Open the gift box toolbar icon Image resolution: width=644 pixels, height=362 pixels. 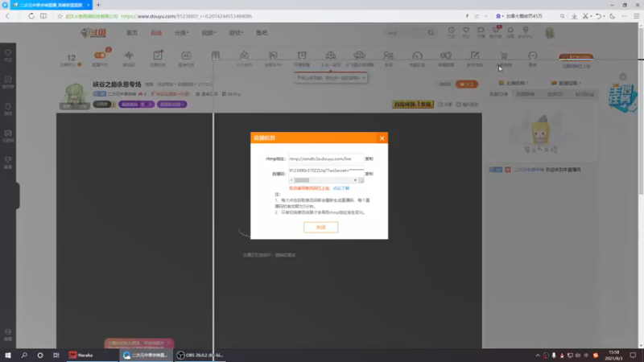[x=215, y=56]
